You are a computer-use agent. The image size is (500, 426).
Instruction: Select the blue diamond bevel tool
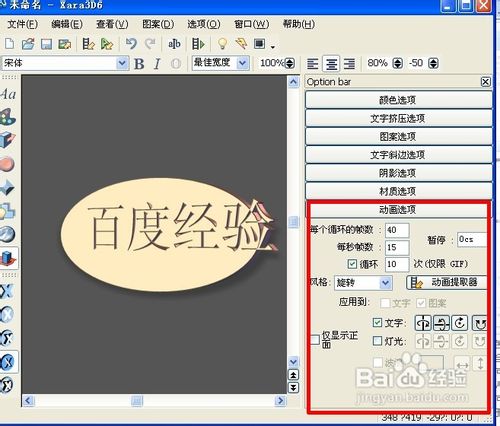pos(7,188)
